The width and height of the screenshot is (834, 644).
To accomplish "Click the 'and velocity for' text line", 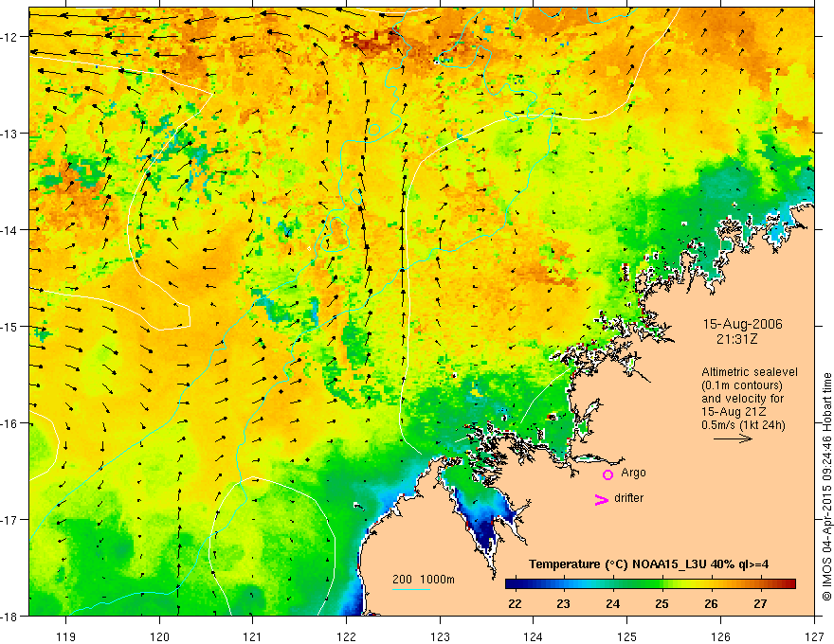I will 742,399.
